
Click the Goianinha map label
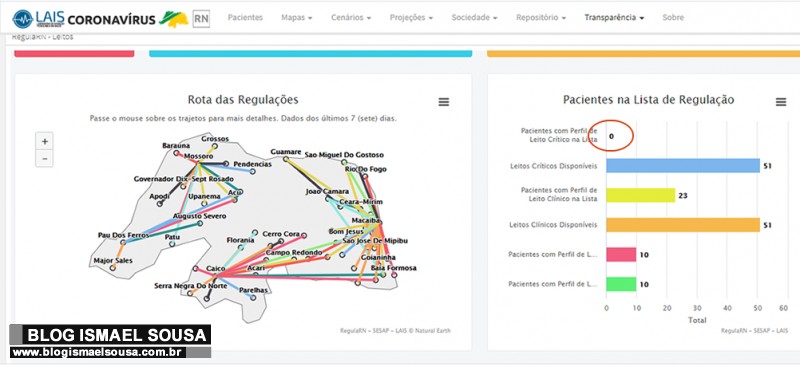pos(378,258)
